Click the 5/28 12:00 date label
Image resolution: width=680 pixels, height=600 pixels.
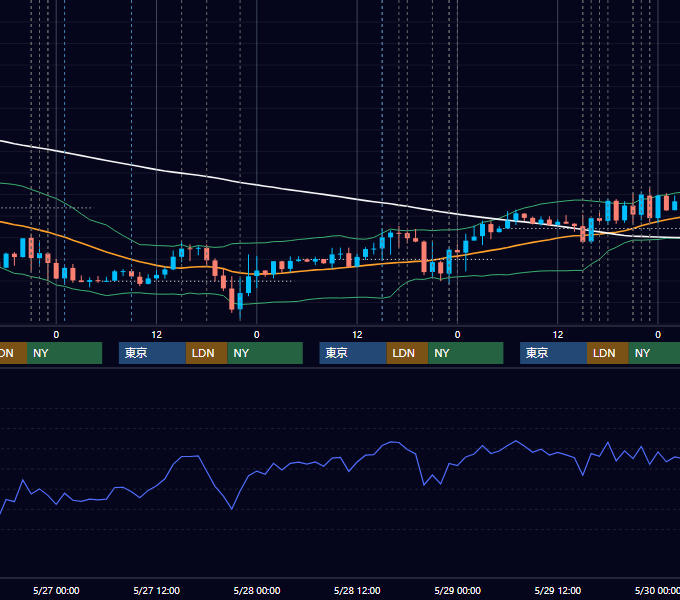pos(357,590)
